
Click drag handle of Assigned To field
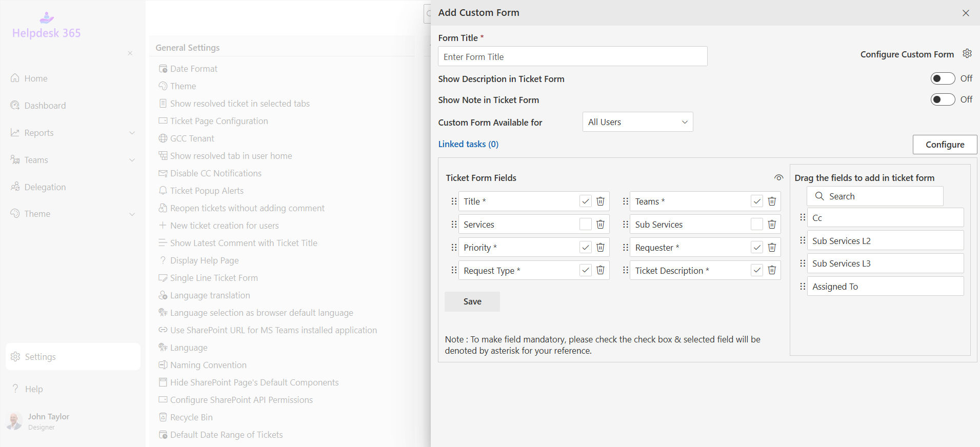click(803, 286)
